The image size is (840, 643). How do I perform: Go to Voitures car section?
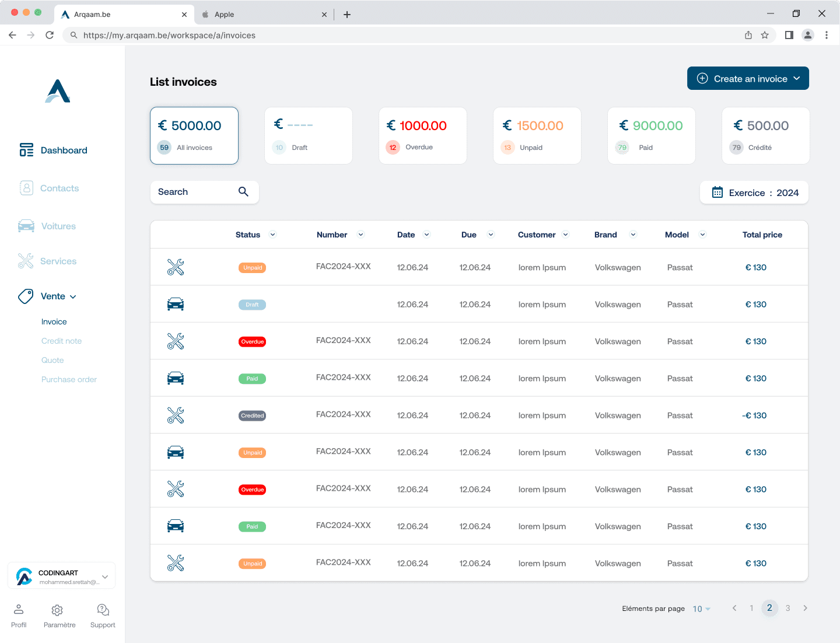pyautogui.click(x=26, y=226)
